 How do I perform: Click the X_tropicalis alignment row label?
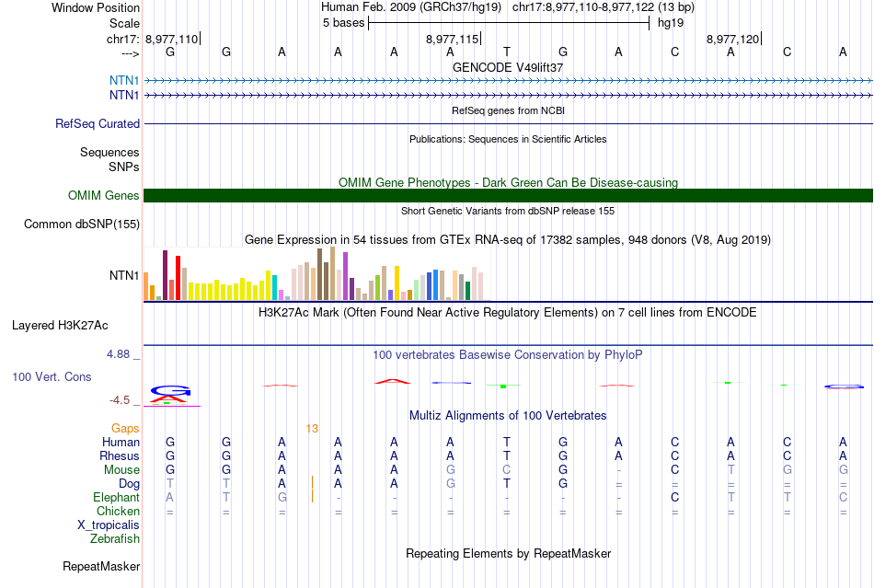click(x=109, y=525)
